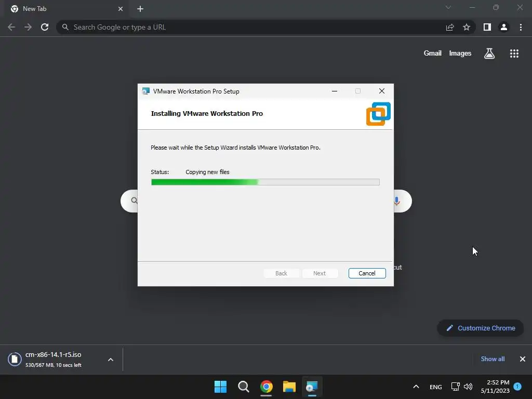The width and height of the screenshot is (532, 399).
Task: Open Windows Start menu
Action: (x=220, y=387)
